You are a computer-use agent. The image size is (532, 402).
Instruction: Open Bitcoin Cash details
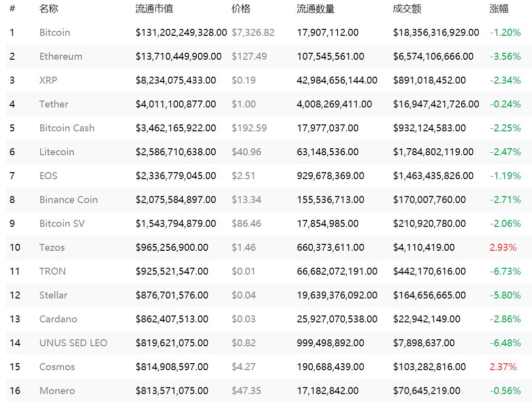coord(67,128)
